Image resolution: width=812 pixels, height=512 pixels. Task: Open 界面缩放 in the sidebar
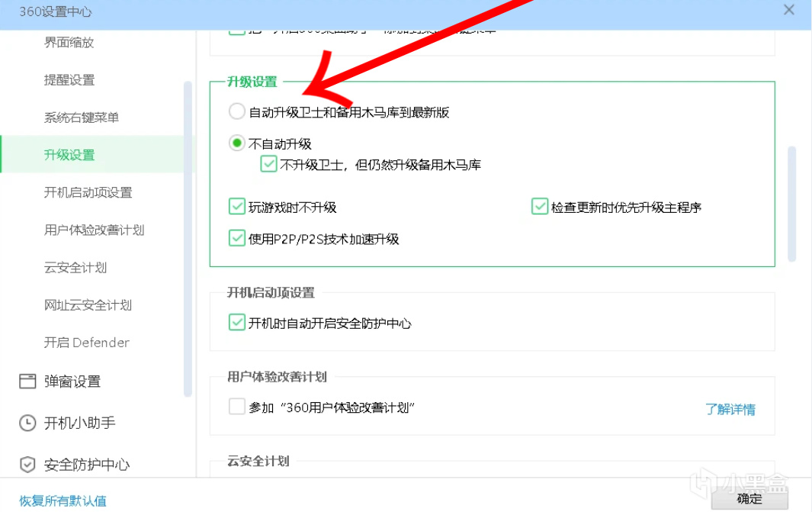click(69, 43)
